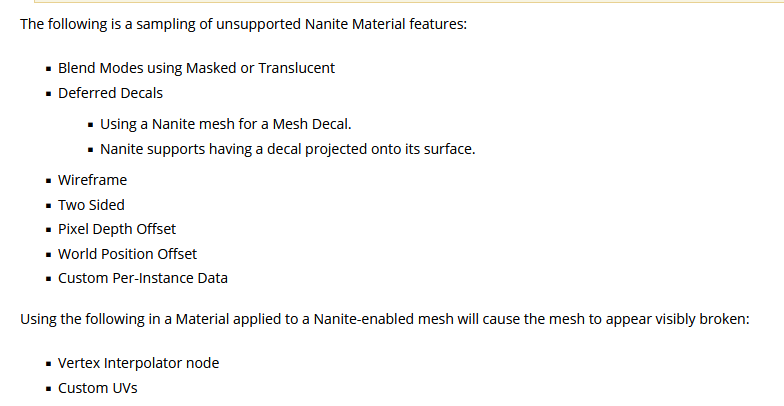Click the bullet marker beside Two Sided

pos(48,206)
